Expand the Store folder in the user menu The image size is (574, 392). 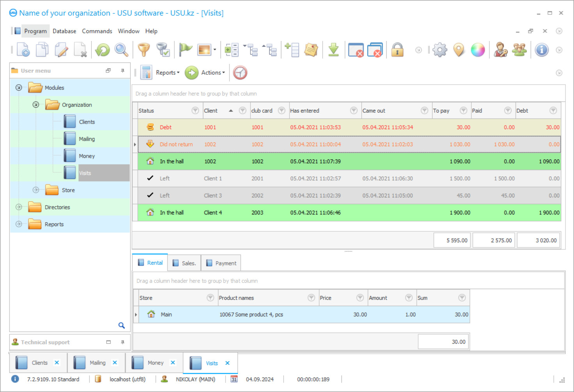tap(35, 190)
